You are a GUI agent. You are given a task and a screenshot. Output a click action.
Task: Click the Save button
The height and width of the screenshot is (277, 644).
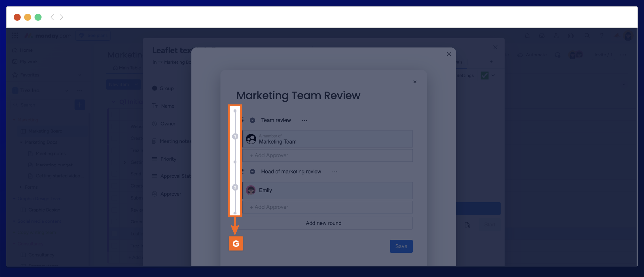tap(401, 246)
